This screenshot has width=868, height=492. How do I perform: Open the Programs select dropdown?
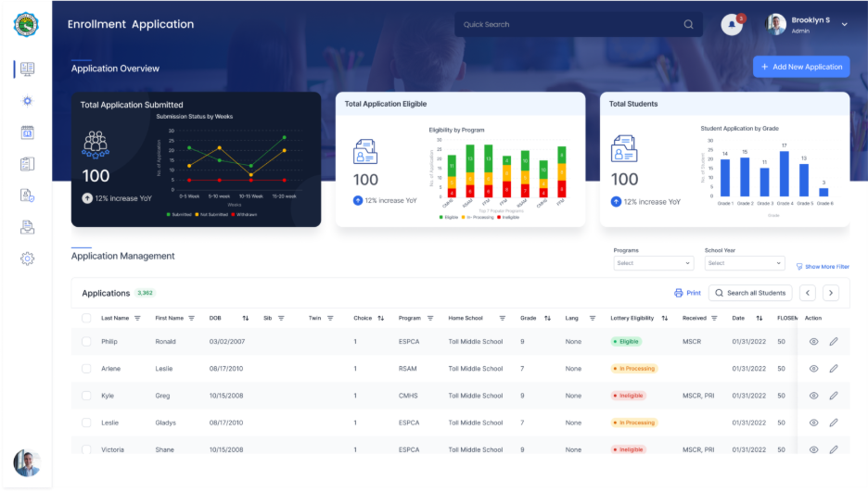coord(652,263)
